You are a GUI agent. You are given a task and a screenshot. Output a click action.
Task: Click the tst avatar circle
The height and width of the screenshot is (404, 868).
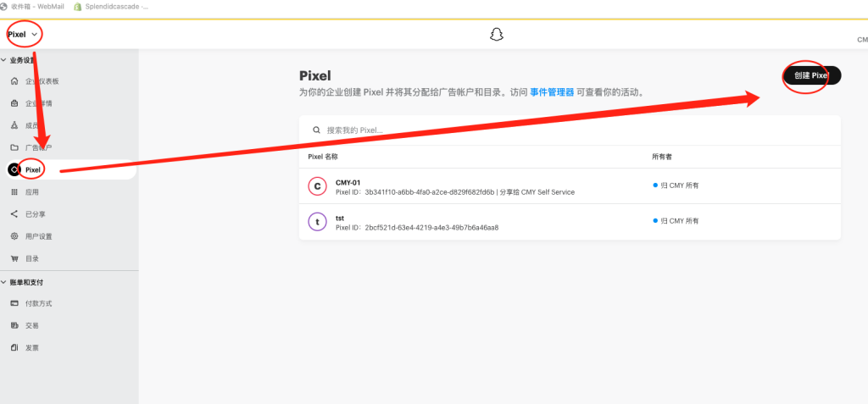[317, 222]
